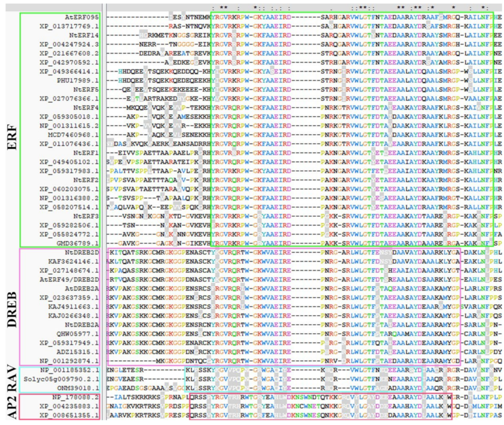Click the AtDREB2A sequence name
Image resolution: width=504 pixels, height=425 pixels.
pyautogui.click(x=82, y=289)
